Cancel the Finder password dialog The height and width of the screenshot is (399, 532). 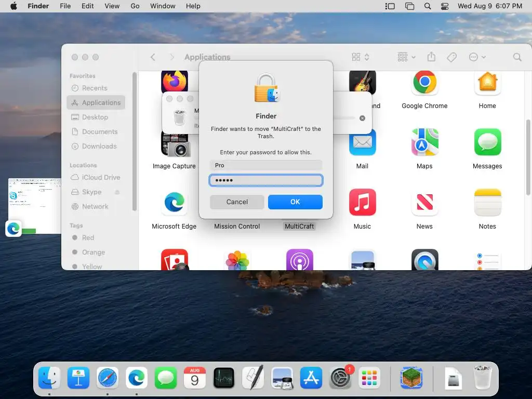tap(237, 202)
